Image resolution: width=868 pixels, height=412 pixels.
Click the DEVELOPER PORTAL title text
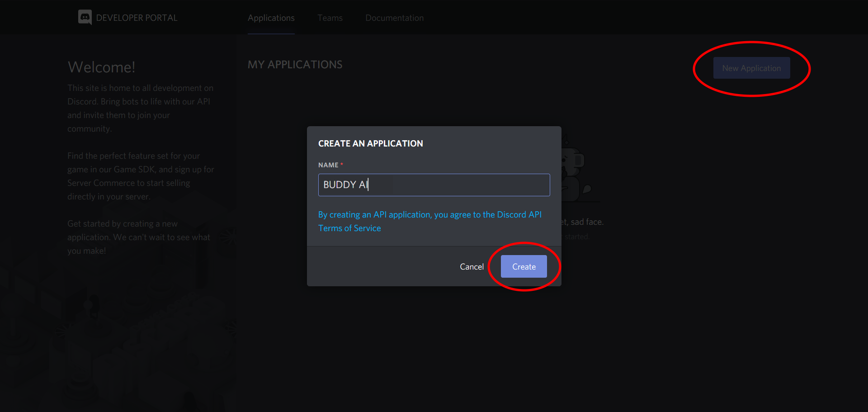pyautogui.click(x=137, y=18)
